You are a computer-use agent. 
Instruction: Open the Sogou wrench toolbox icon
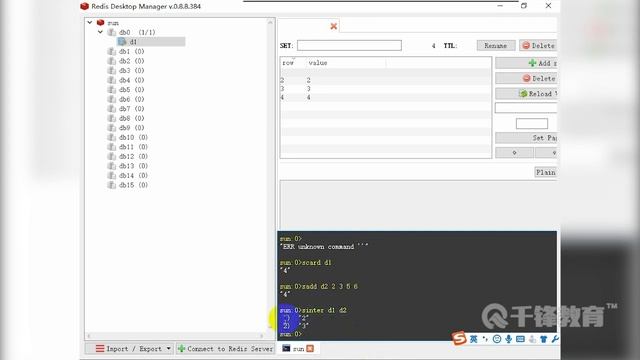(555, 339)
